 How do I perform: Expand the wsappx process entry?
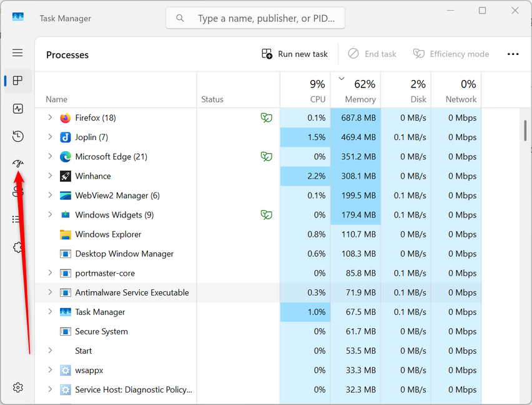[50, 370]
